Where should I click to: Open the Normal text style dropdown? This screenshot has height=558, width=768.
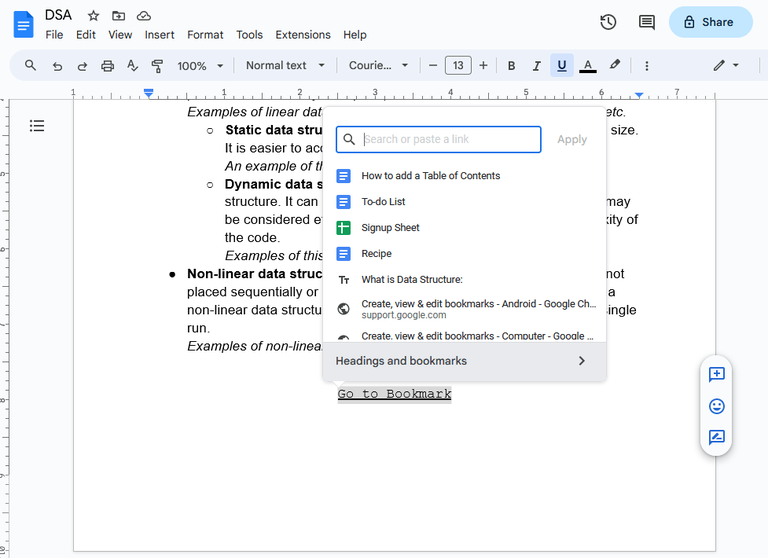(285, 65)
